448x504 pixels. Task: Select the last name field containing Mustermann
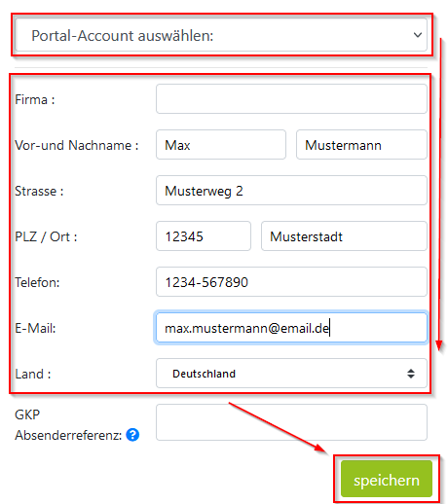[361, 145]
